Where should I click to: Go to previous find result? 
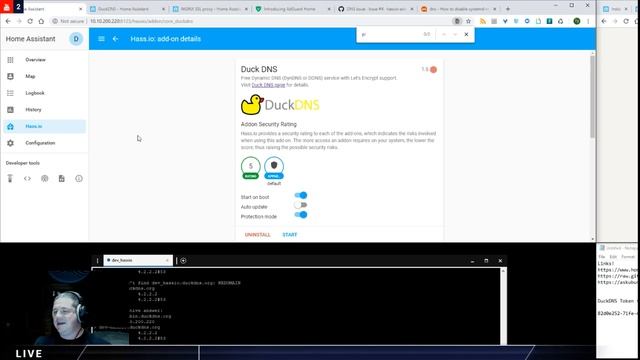pyautogui.click(x=444, y=35)
